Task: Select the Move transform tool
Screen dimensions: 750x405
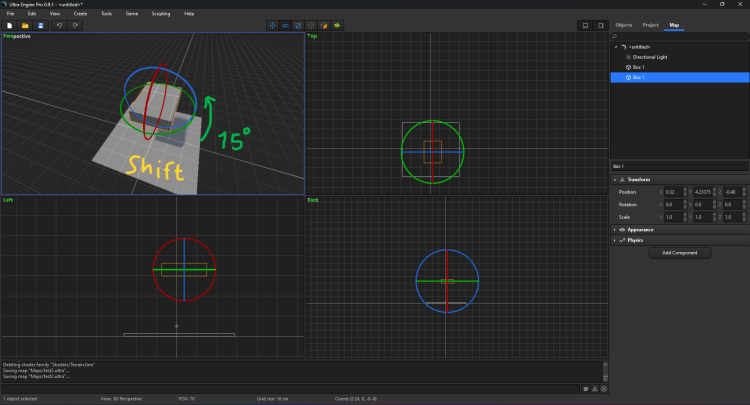Action: pos(274,25)
